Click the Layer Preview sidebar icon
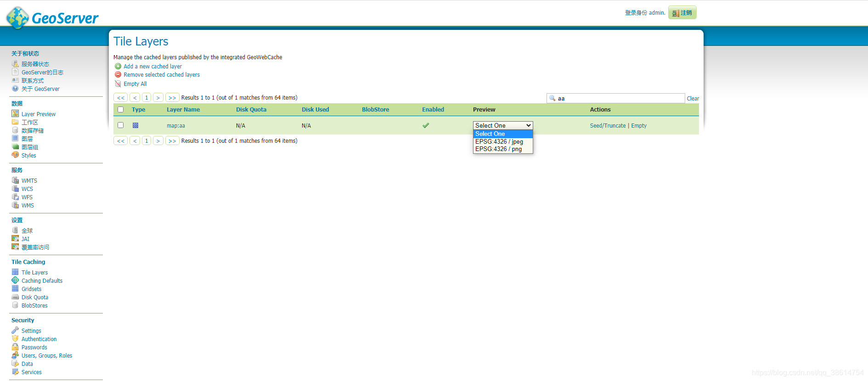Image resolution: width=868 pixels, height=381 pixels. [15, 113]
